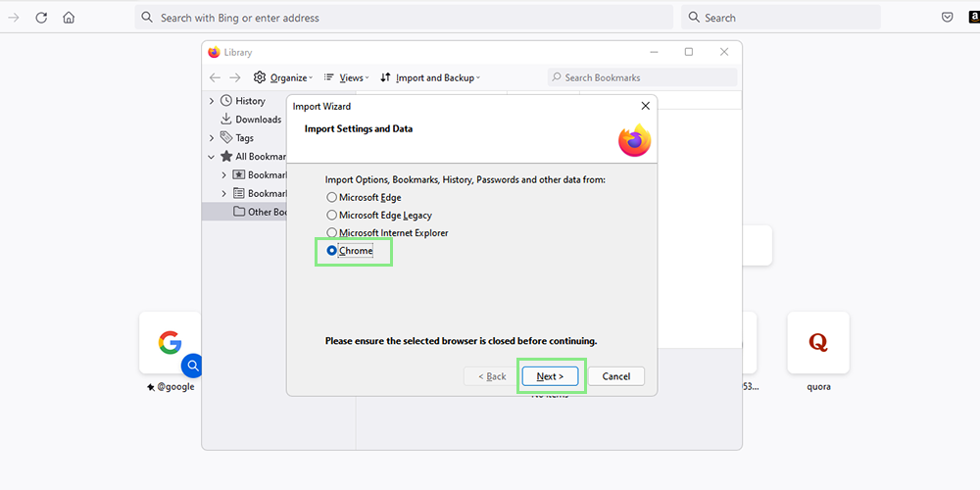Image resolution: width=980 pixels, height=490 pixels.
Task: Click the All Bookmarks star icon
Action: click(x=226, y=156)
